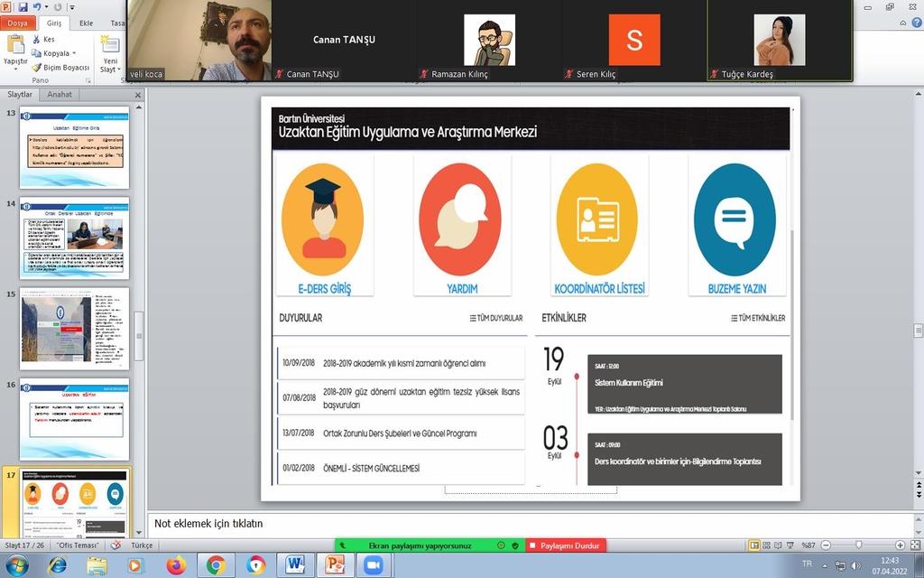This screenshot has width=924, height=578.
Task: Click the Save icon in quick access toolbar
Action: (23, 6)
